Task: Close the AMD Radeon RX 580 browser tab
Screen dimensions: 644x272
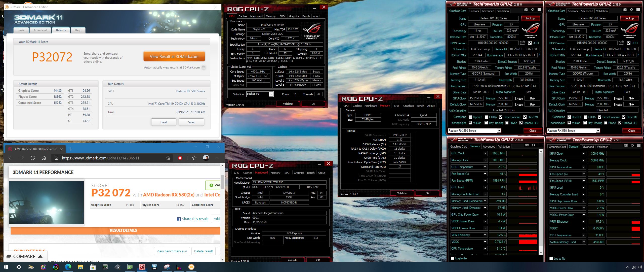Action: click(62, 149)
